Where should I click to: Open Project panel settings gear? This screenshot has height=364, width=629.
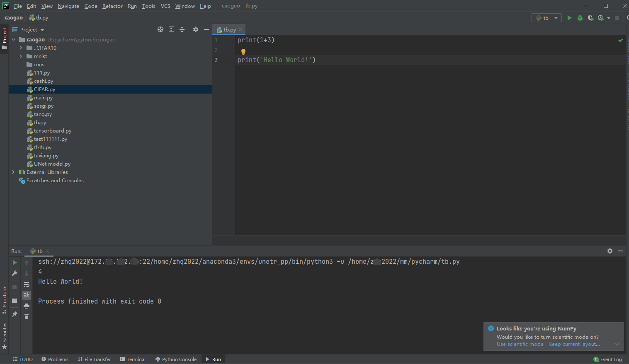pos(196,29)
